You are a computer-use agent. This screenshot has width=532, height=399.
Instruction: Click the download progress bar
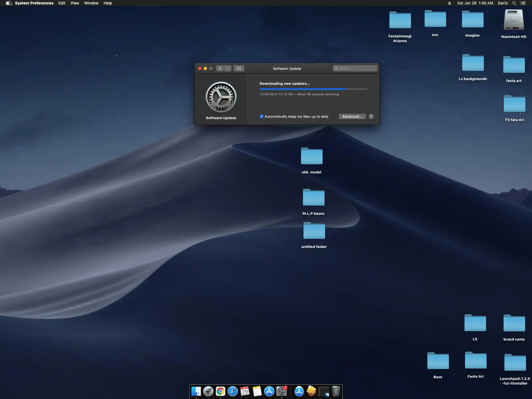coord(313,89)
